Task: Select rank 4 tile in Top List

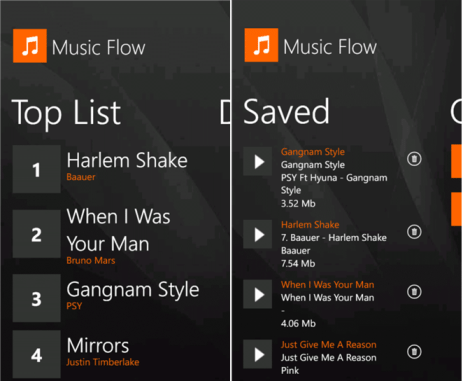Action: (36, 354)
